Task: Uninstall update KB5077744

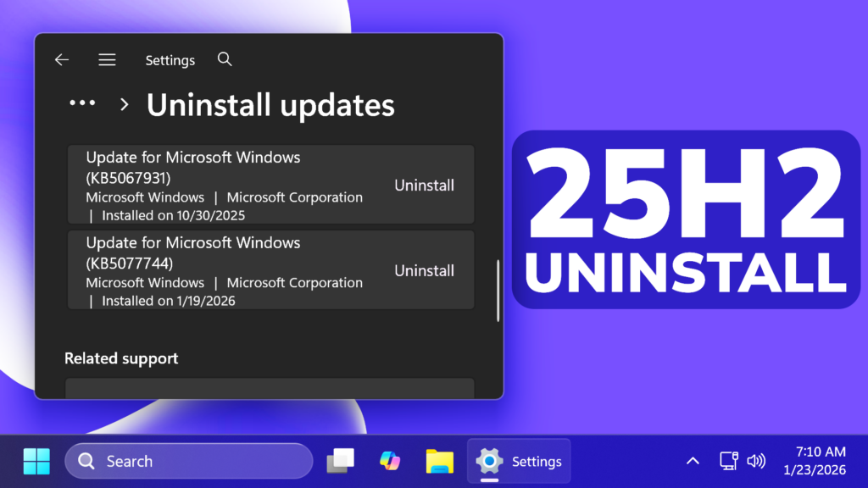Action: point(424,270)
